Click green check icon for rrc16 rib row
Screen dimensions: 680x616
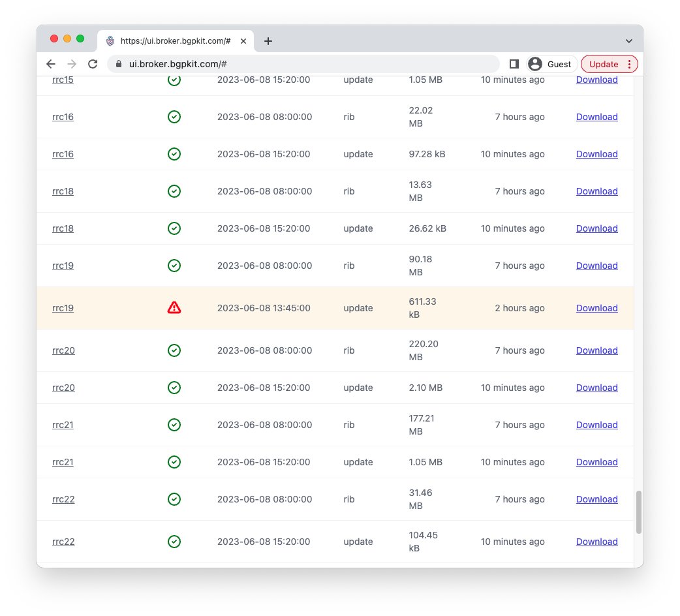point(174,117)
